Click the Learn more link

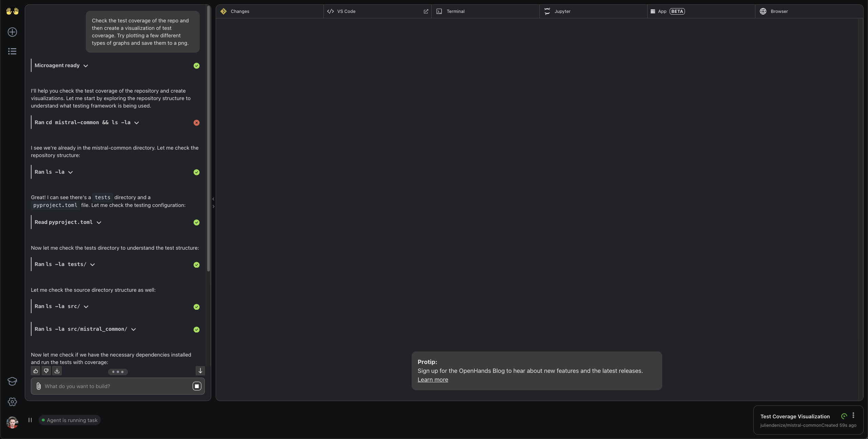433,380
